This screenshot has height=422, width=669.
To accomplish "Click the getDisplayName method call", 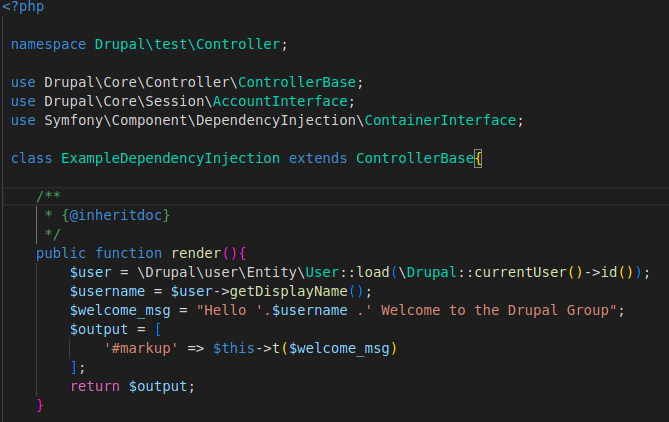I will coord(288,291).
